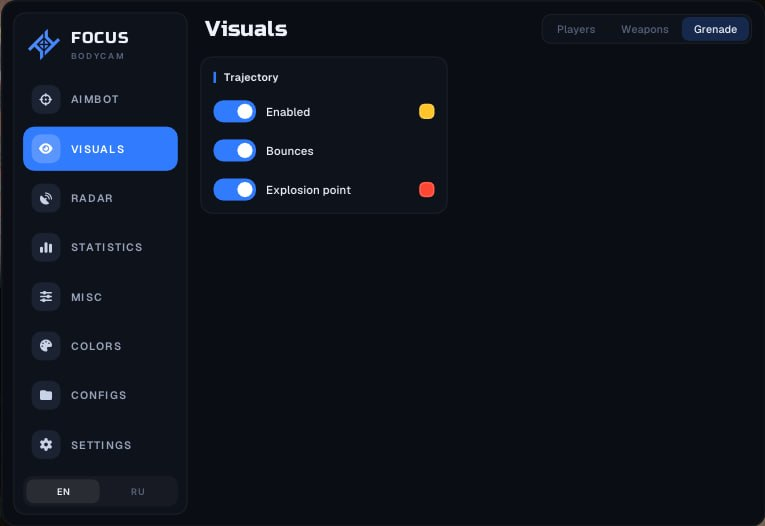
Task: Click the Aimbot crosshair icon
Action: pos(46,100)
